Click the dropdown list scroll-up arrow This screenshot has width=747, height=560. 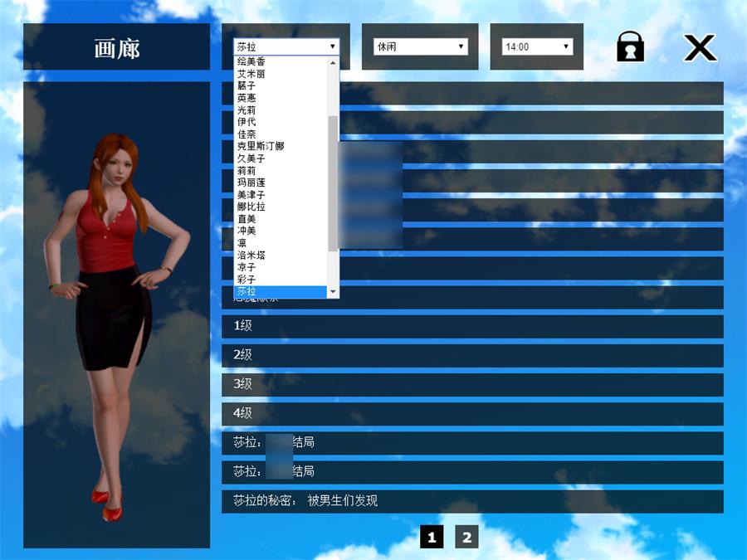(334, 62)
